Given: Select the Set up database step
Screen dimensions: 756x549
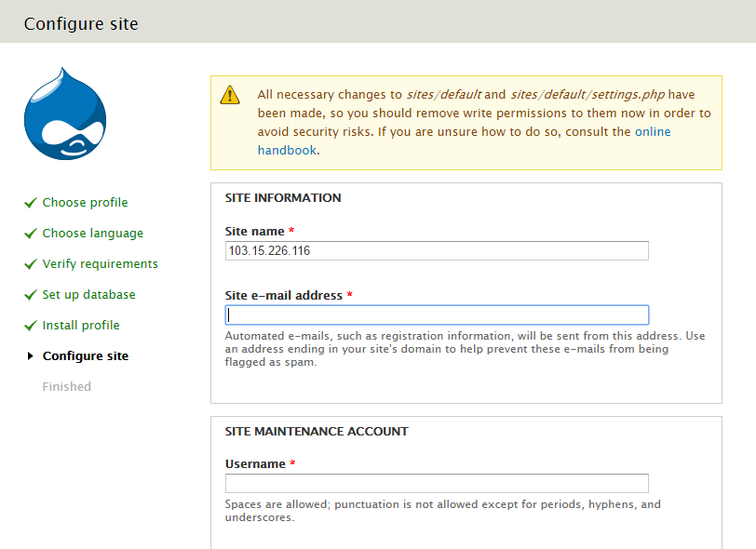Looking at the screenshot, I should pos(88,295).
